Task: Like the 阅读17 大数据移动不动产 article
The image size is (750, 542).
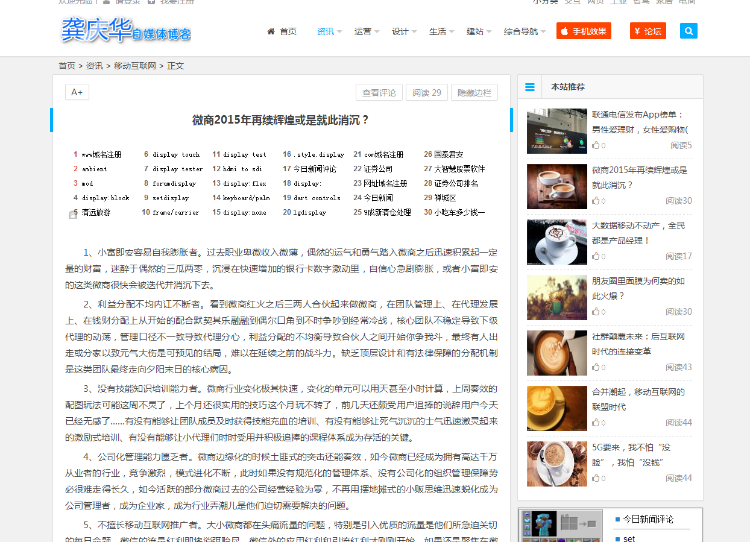Action: click(598, 256)
